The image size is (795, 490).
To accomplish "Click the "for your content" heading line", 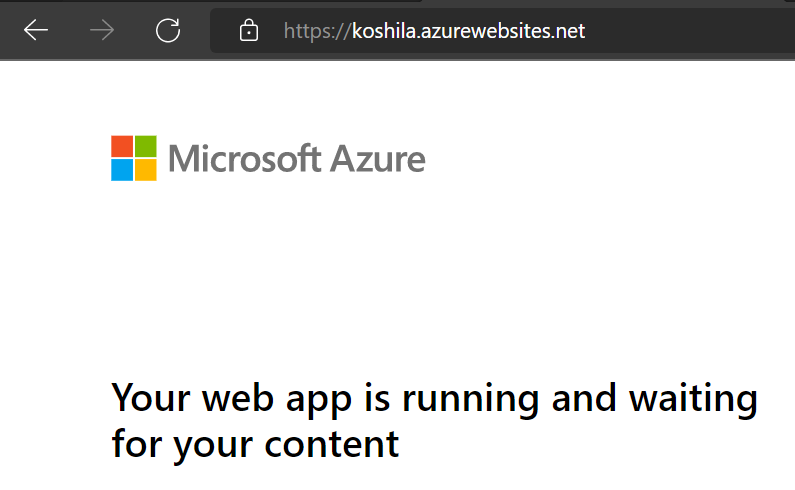I will coord(255,445).
